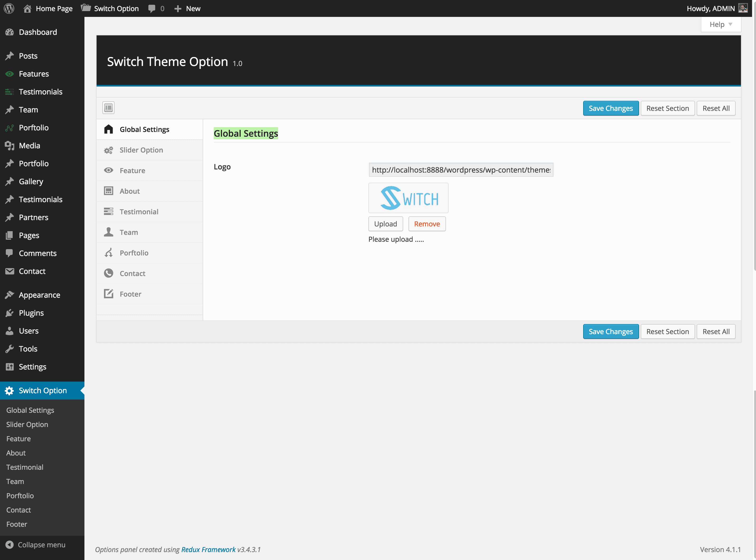Click the WordPress logo in the admin bar

pos(9,8)
